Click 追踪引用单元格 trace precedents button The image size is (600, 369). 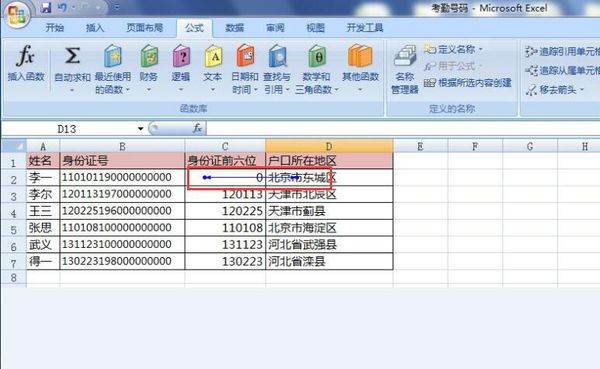point(562,51)
